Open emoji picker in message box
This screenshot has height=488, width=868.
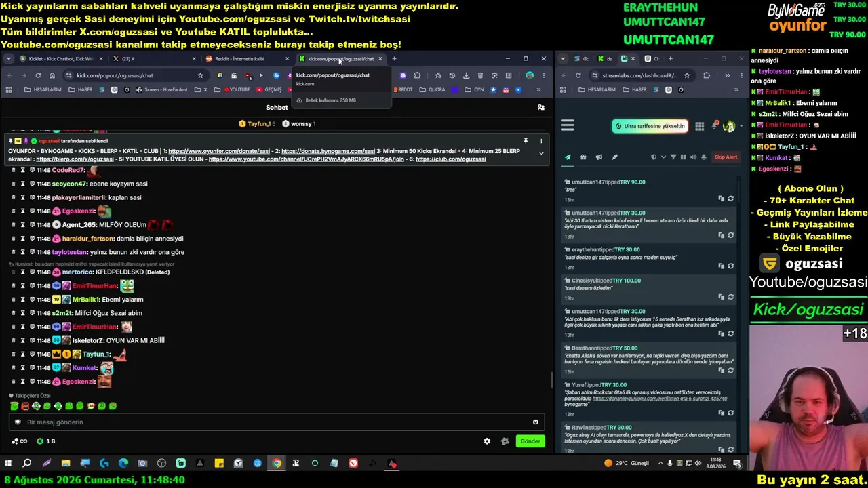click(535, 422)
